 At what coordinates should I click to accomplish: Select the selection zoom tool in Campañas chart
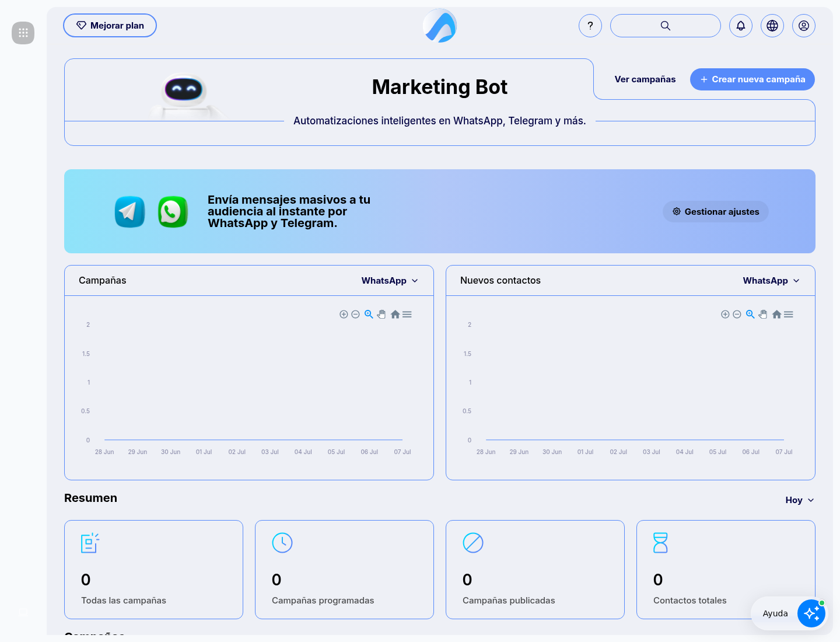coord(369,314)
